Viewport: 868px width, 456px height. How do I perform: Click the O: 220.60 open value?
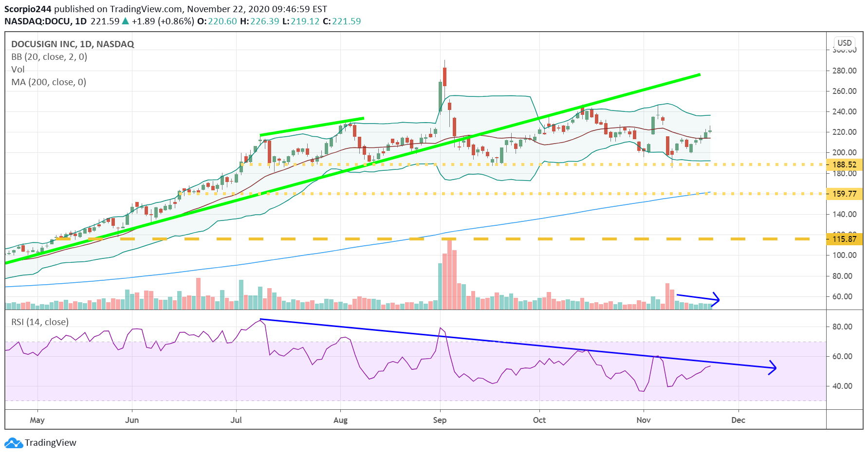(217, 21)
